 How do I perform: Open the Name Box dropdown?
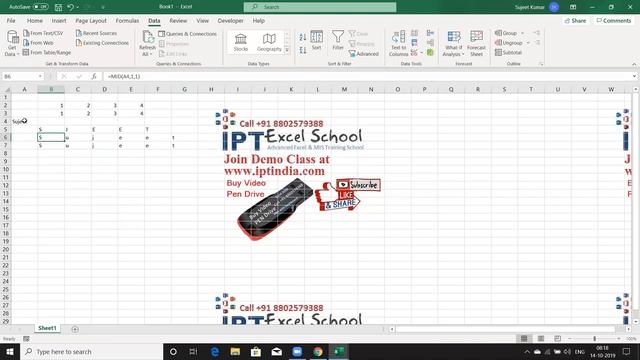point(40,76)
